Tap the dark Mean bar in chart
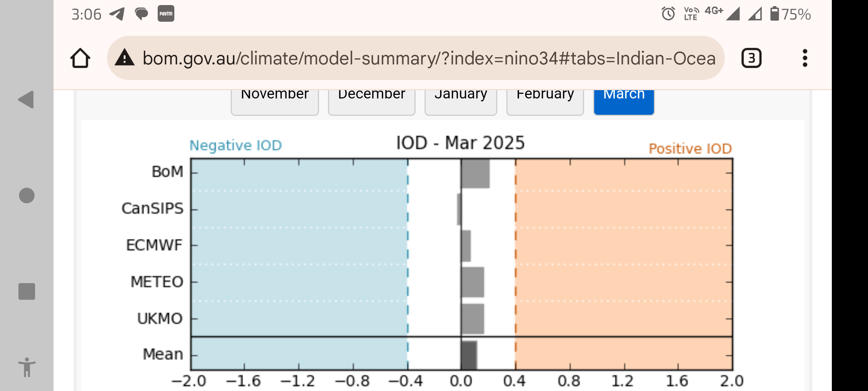868x391 pixels. click(x=469, y=355)
